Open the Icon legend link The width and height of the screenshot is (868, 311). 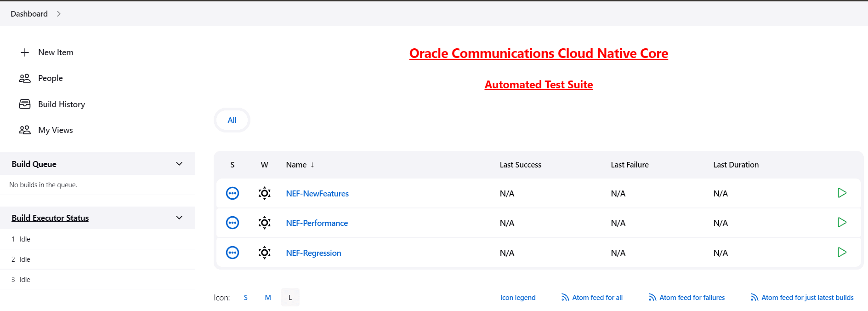518,298
